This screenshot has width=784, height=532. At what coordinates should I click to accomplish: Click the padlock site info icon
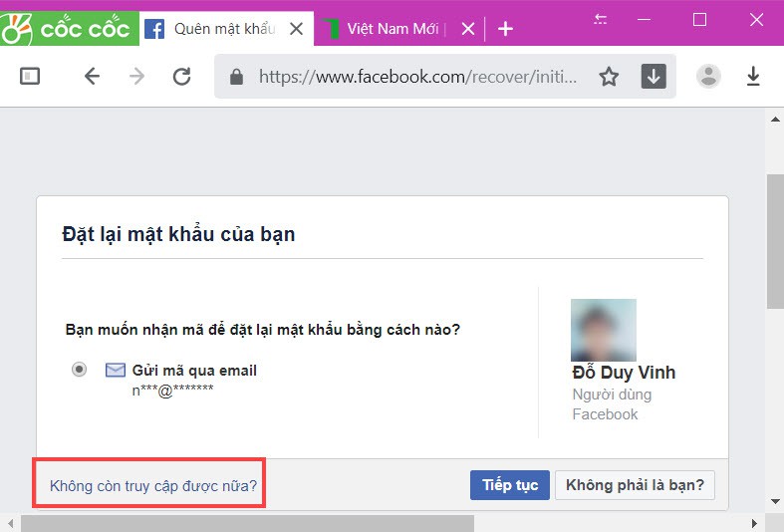236,77
